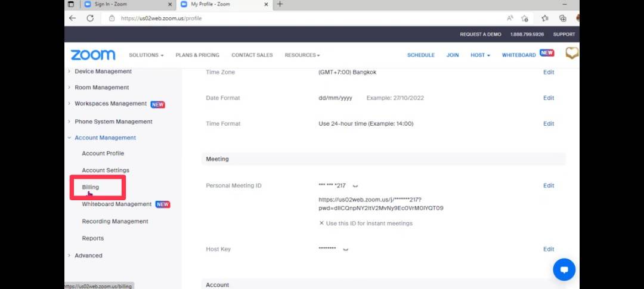Image resolution: width=644 pixels, height=289 pixels.
Task: Open the chat support bubble
Action: [x=564, y=269]
